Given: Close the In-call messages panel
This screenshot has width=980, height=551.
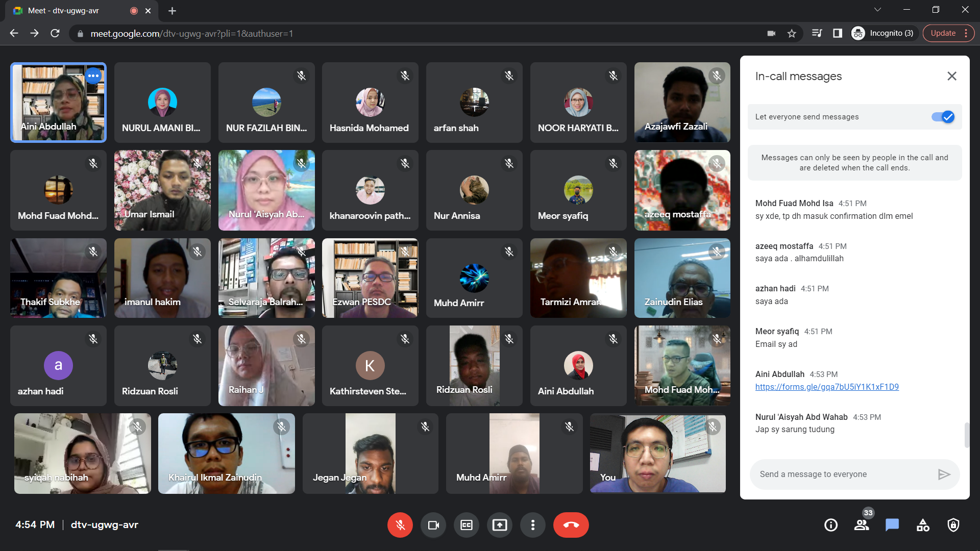Looking at the screenshot, I should click(952, 76).
